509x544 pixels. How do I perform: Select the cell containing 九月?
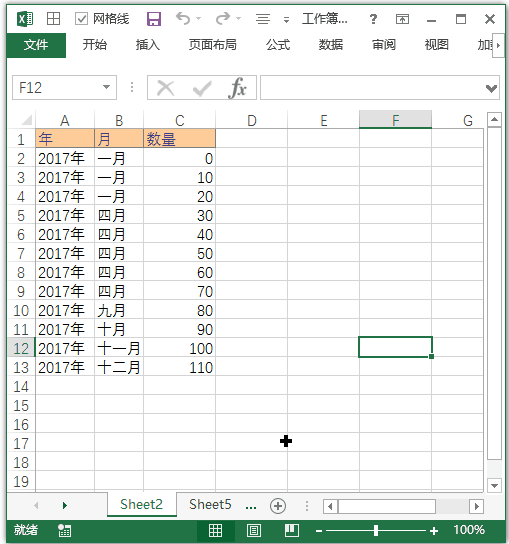[x=119, y=310]
